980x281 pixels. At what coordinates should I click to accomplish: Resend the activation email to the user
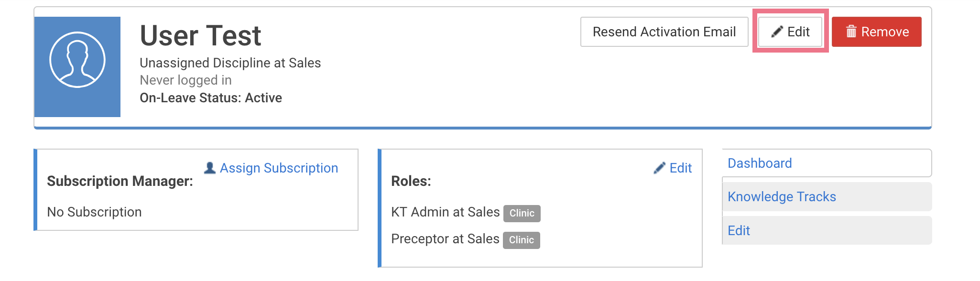tap(664, 32)
